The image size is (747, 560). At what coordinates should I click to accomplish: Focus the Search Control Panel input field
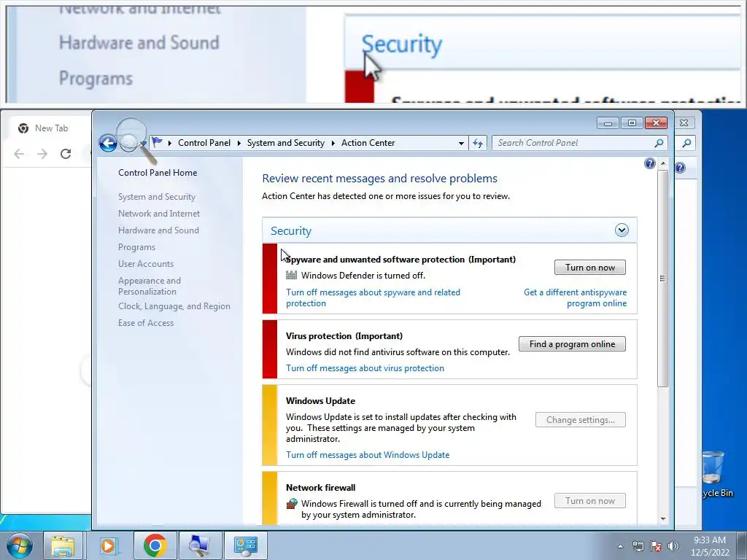(573, 143)
